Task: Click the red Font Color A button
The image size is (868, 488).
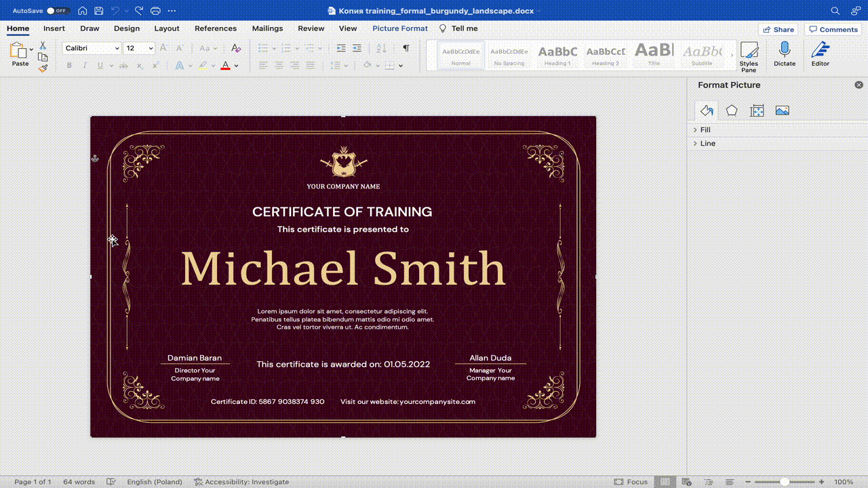Action: point(225,66)
